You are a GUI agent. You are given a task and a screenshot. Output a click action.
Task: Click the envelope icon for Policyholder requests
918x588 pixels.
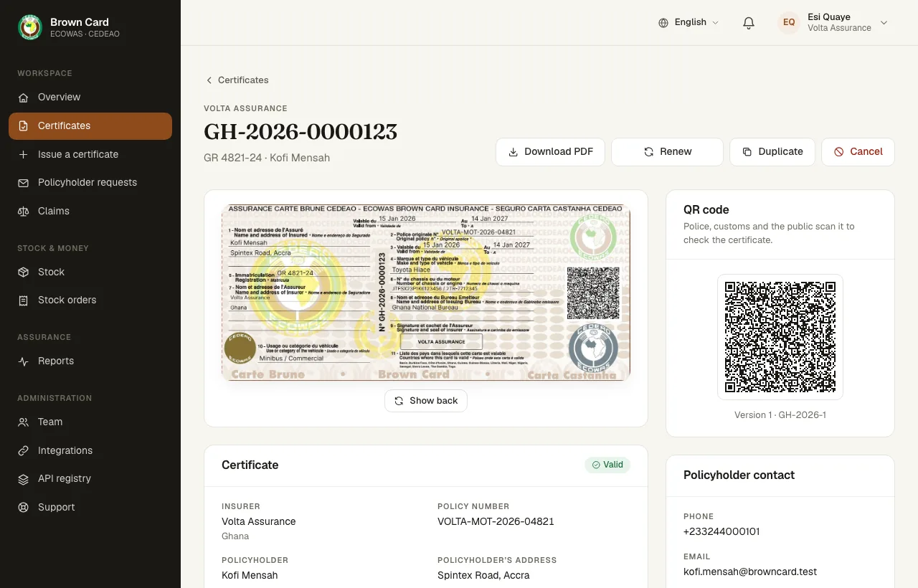pos(24,183)
